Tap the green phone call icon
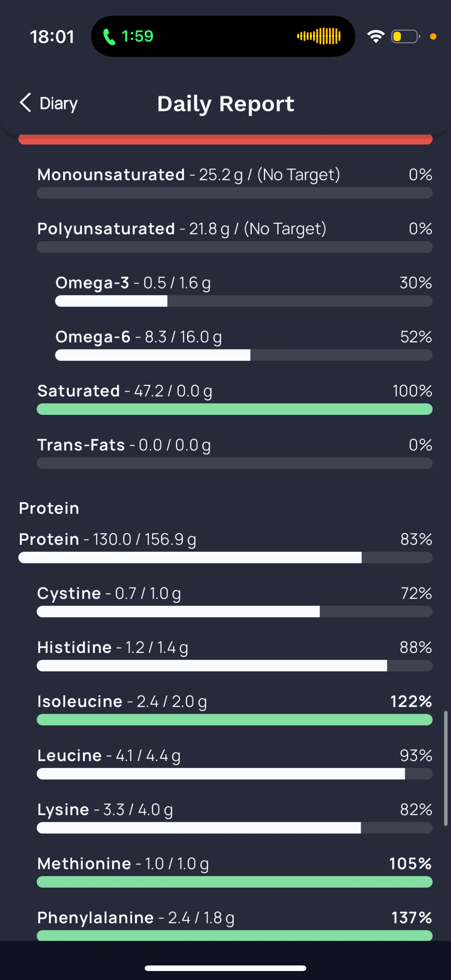The image size is (451, 980). (x=109, y=37)
